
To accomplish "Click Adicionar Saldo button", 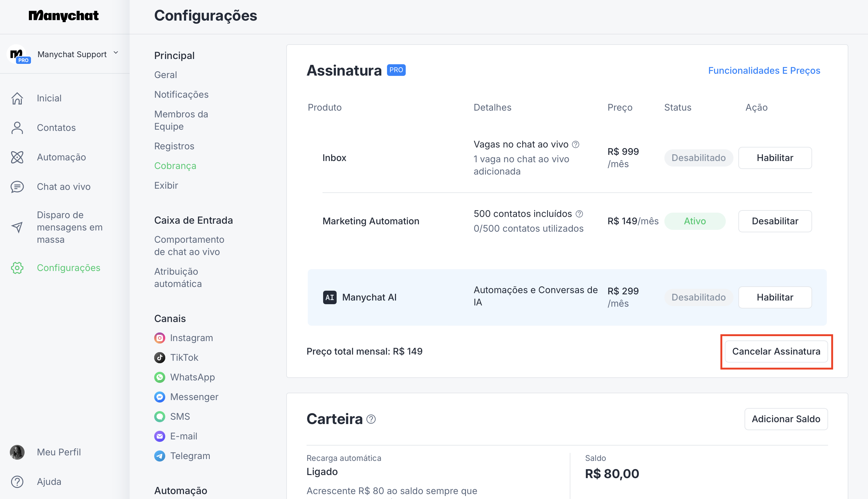I will pyautogui.click(x=786, y=419).
